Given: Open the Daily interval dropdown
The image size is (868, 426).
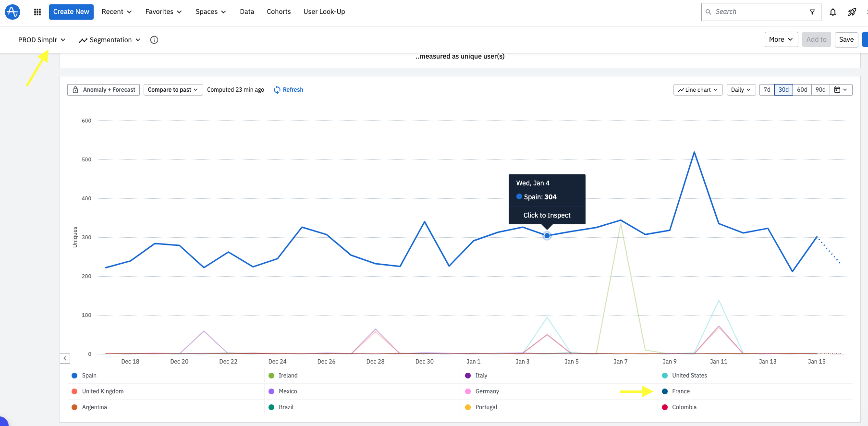Looking at the screenshot, I should pyautogui.click(x=741, y=90).
